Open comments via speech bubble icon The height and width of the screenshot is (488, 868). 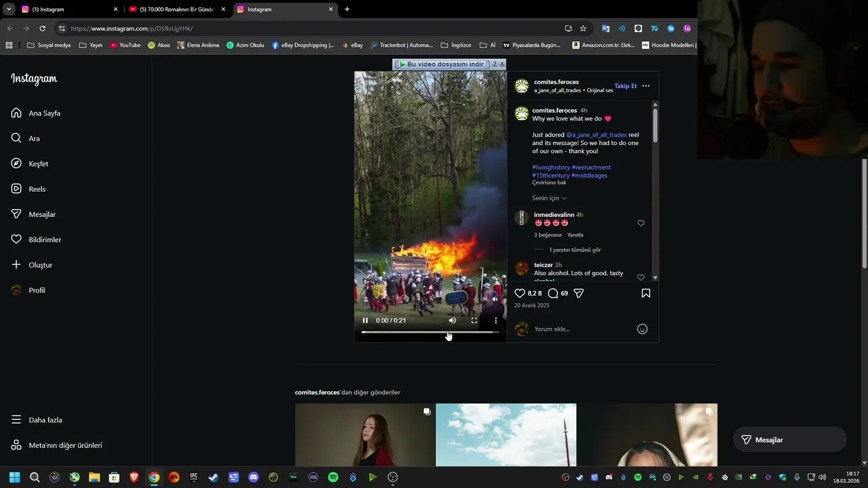[x=553, y=293]
